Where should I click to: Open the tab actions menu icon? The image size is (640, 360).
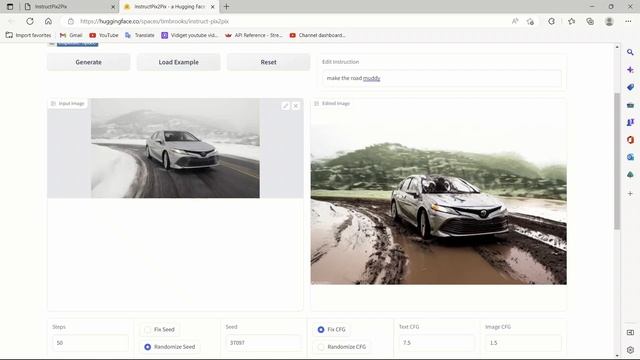(x=10, y=7)
